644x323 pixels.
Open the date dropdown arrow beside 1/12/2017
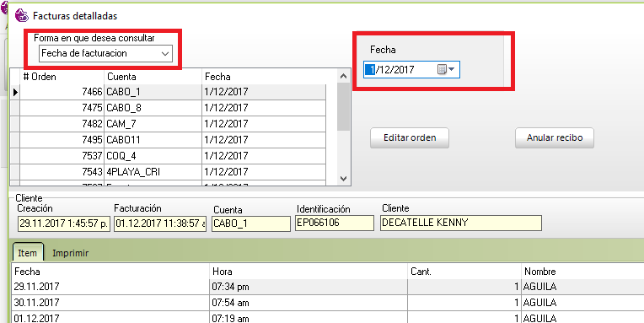(452, 69)
